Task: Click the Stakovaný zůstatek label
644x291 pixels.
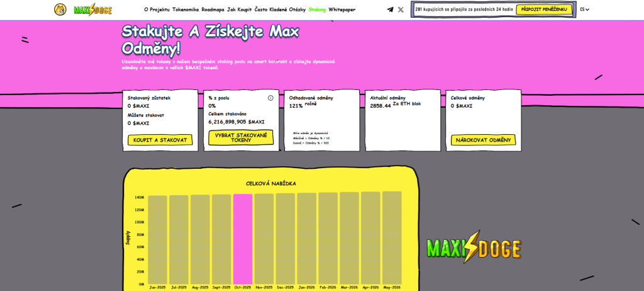Action: 149,98
